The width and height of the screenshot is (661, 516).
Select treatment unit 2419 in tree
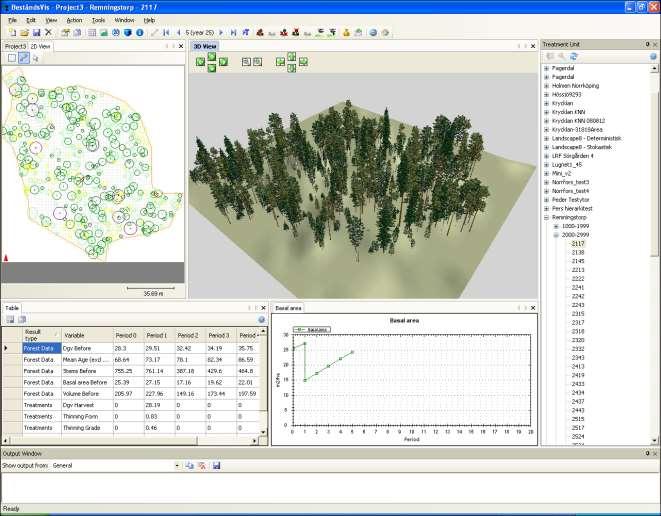coord(578,375)
